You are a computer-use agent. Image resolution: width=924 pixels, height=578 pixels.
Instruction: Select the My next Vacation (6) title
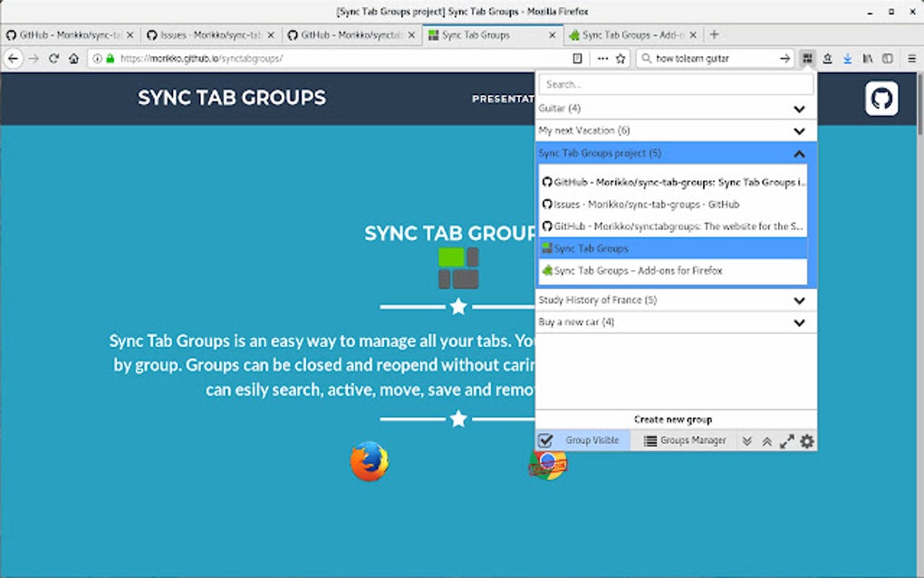pos(584,130)
